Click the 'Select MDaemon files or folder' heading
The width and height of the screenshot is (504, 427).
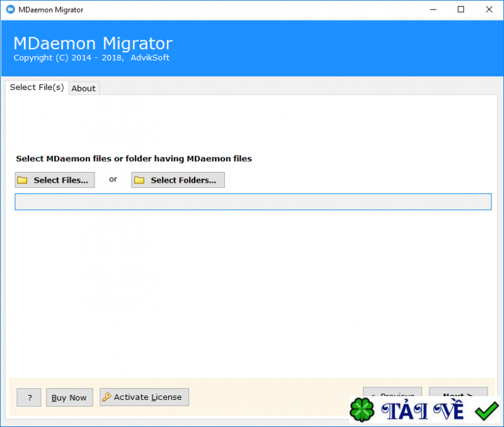(x=134, y=159)
